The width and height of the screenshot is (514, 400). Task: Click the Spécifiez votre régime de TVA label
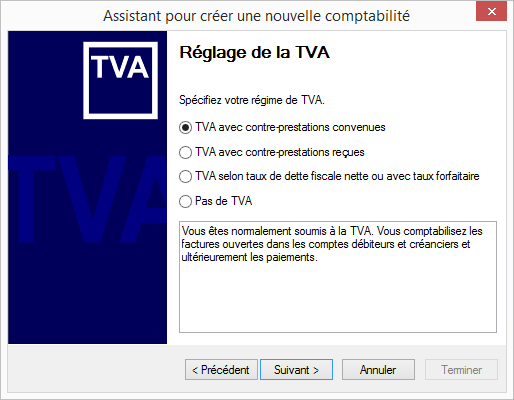point(252,100)
